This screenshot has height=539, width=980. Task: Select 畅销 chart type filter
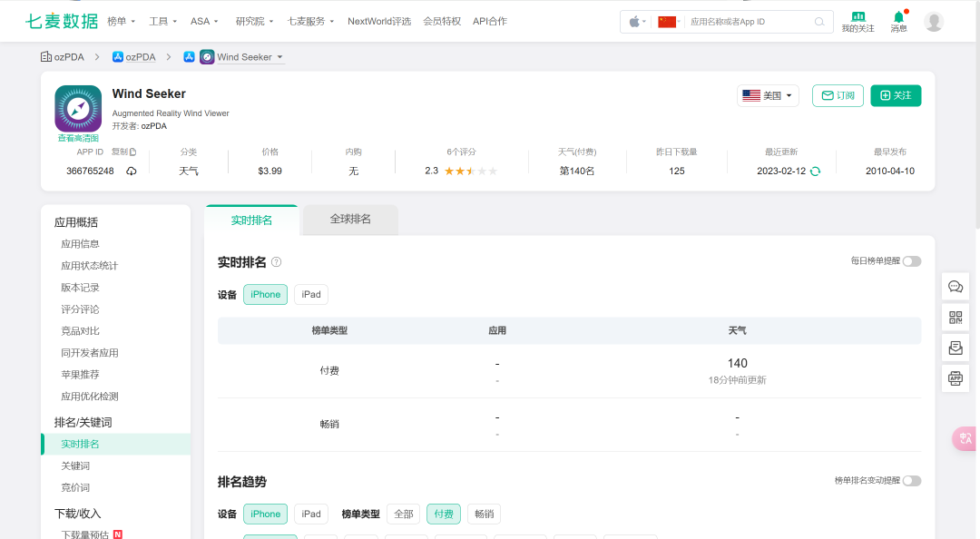pos(485,514)
